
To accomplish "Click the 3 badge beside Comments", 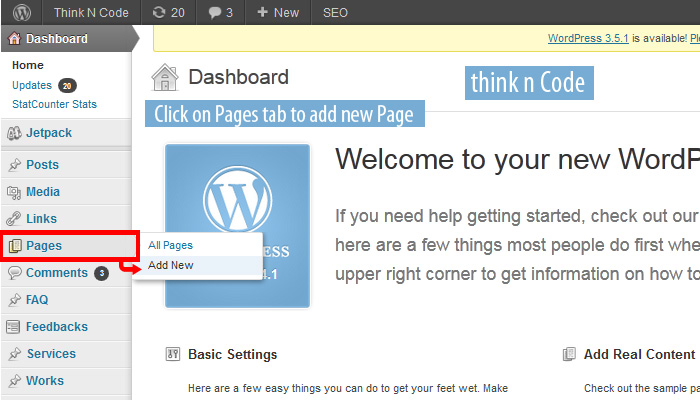I will point(101,273).
